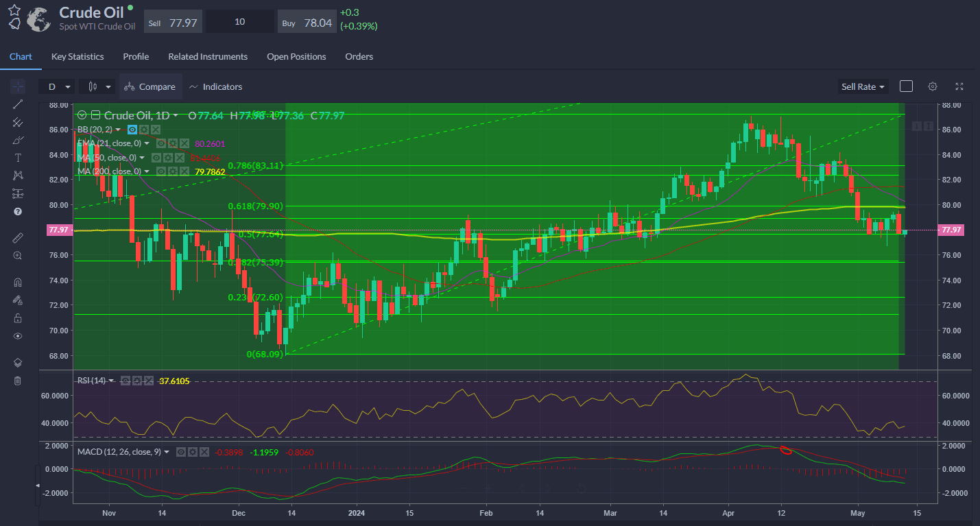Open the Open Positions tab
This screenshot has height=526, width=980.
(x=296, y=57)
